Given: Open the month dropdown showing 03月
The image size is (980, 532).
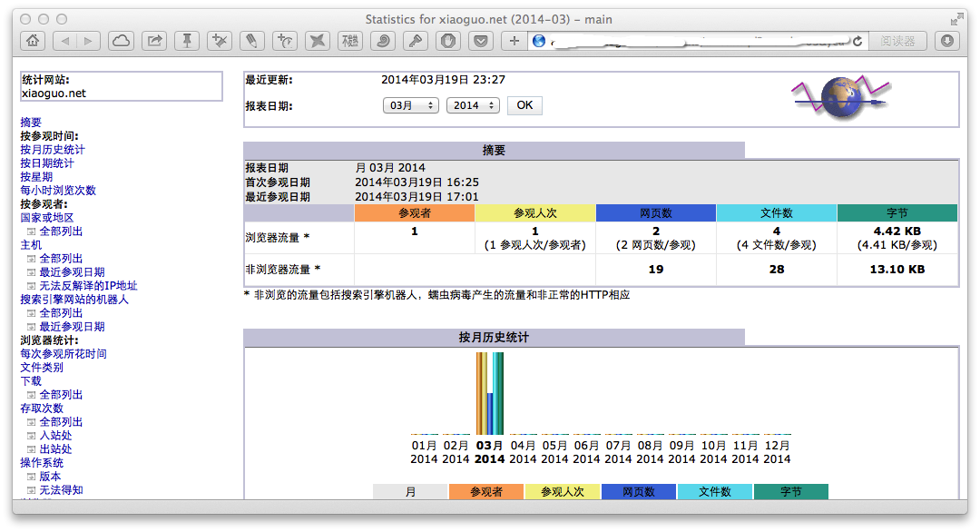Looking at the screenshot, I should [411, 105].
